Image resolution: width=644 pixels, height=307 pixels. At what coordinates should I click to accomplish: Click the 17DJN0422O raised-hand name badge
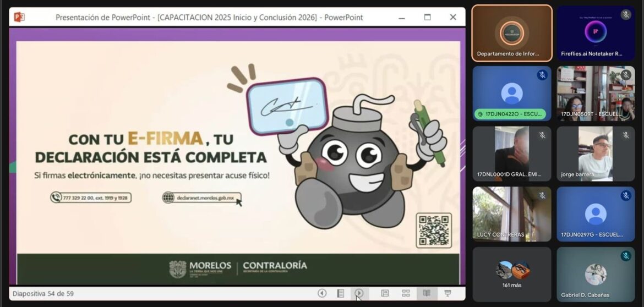(510, 114)
